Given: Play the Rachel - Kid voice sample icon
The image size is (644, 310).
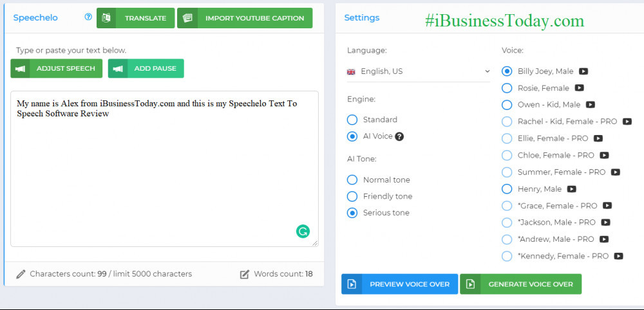Looking at the screenshot, I should pyautogui.click(x=627, y=122).
